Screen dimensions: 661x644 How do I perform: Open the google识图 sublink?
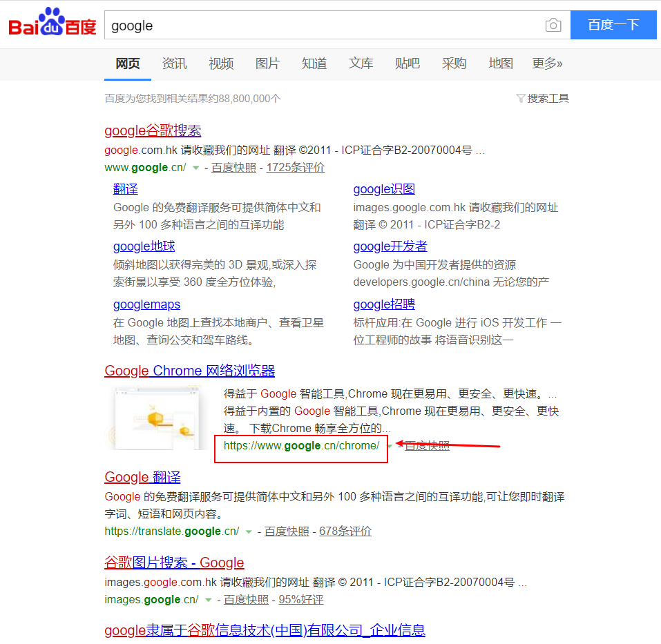(384, 189)
